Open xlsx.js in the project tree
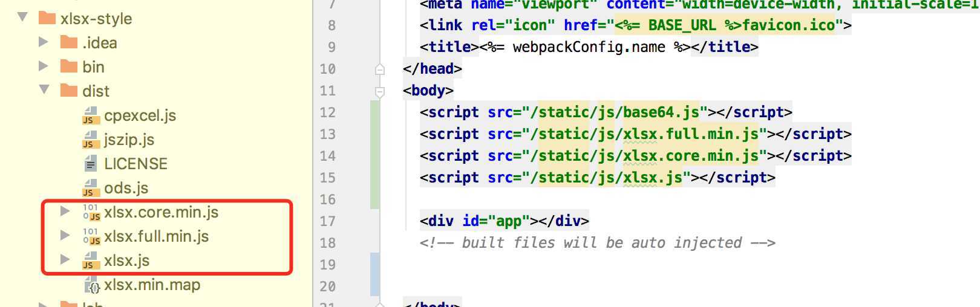Image resolution: width=980 pixels, height=307 pixels. coord(126,260)
